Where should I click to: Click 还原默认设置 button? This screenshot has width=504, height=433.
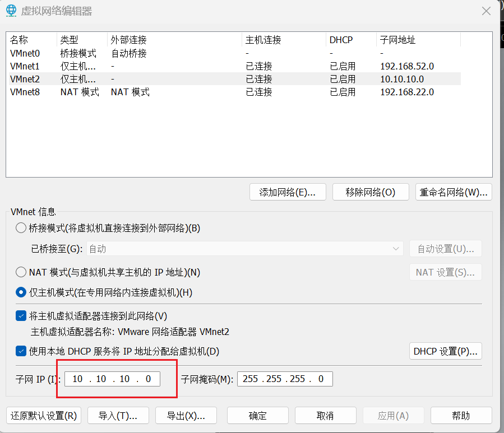44,416
